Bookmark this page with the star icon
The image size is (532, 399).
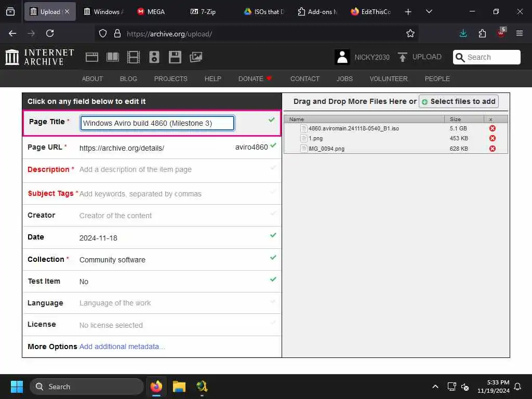[410, 33]
